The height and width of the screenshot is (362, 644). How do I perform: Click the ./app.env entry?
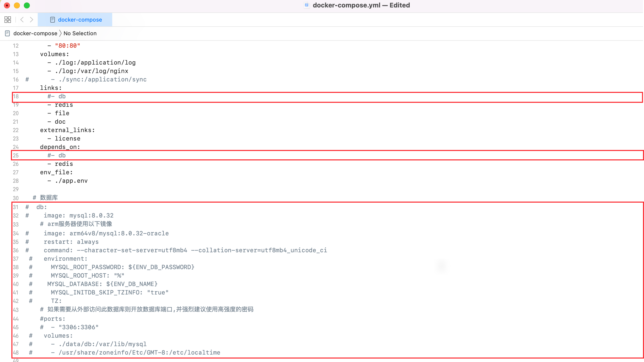[71, 181]
